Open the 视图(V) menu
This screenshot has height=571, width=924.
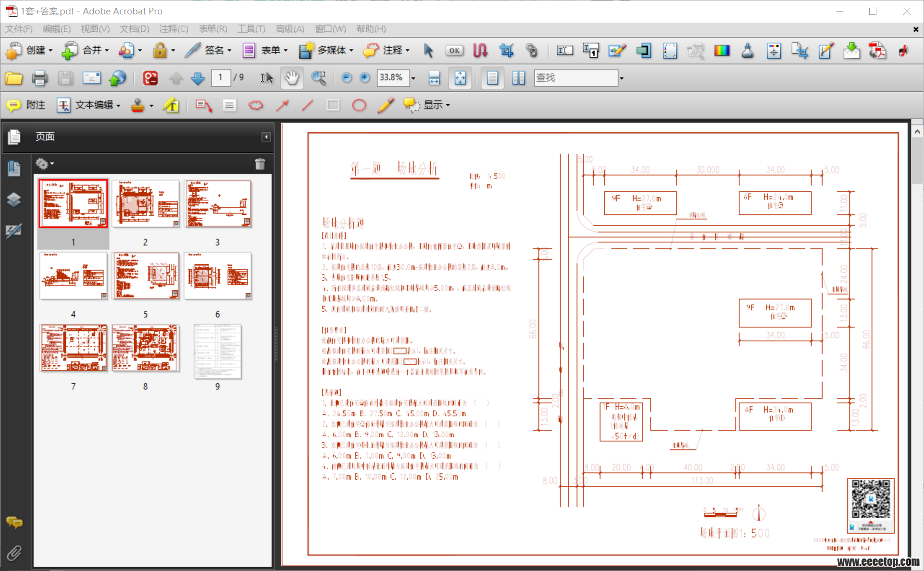95,29
